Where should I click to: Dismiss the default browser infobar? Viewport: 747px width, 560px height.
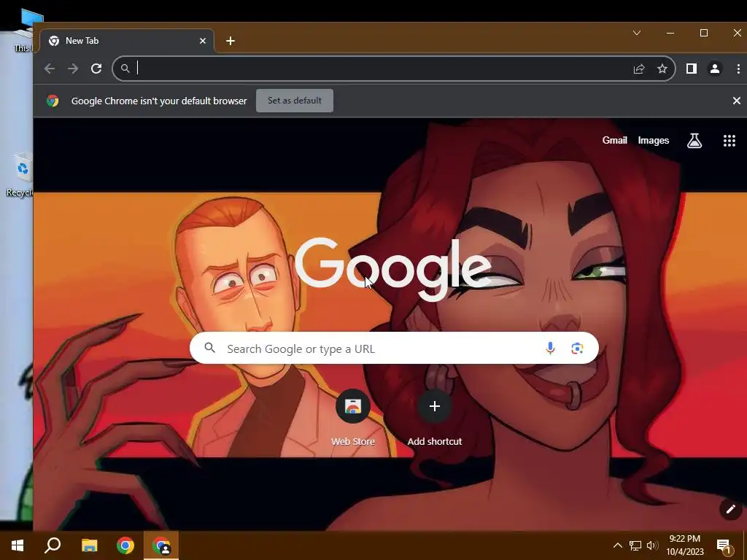click(x=737, y=101)
